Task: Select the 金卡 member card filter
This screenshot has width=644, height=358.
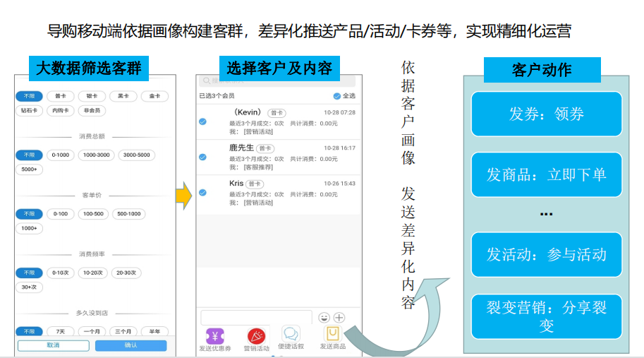Action: [154, 96]
